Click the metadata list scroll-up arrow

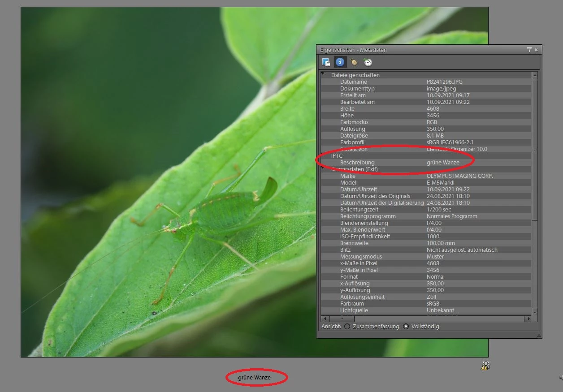534,75
